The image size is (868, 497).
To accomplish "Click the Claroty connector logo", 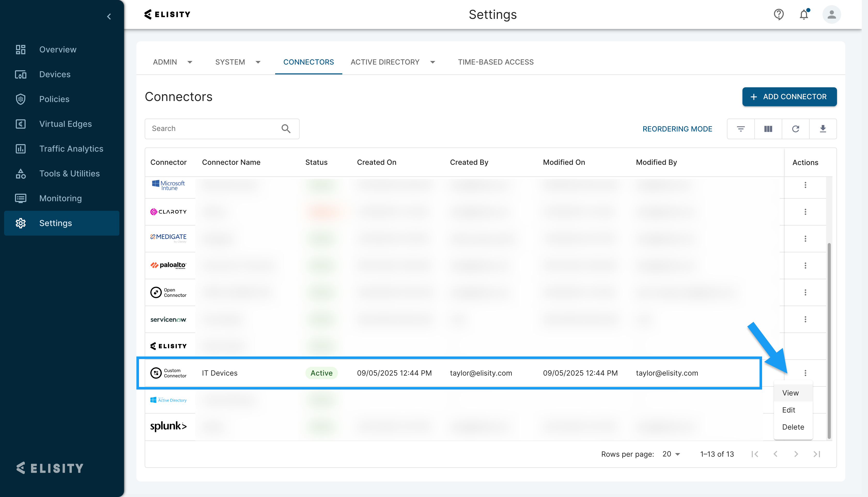I will [168, 212].
